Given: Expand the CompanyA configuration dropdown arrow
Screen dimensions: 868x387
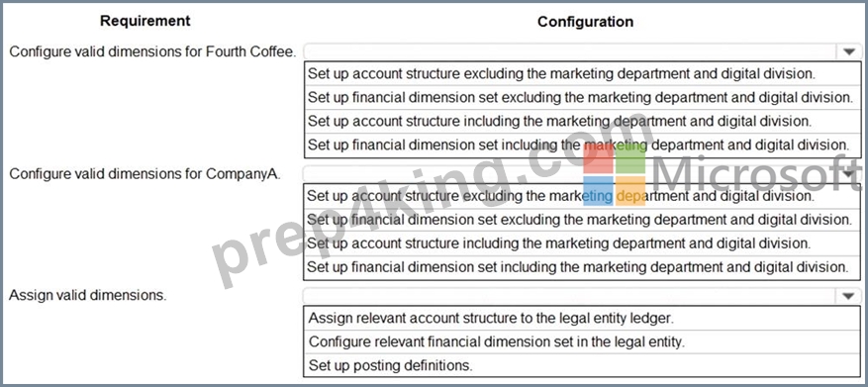Looking at the screenshot, I should coord(849,174).
